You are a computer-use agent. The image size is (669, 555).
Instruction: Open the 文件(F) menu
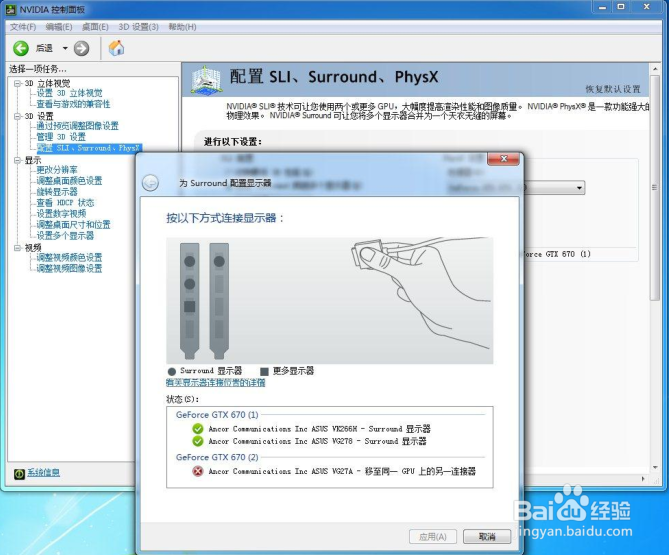tap(23, 27)
